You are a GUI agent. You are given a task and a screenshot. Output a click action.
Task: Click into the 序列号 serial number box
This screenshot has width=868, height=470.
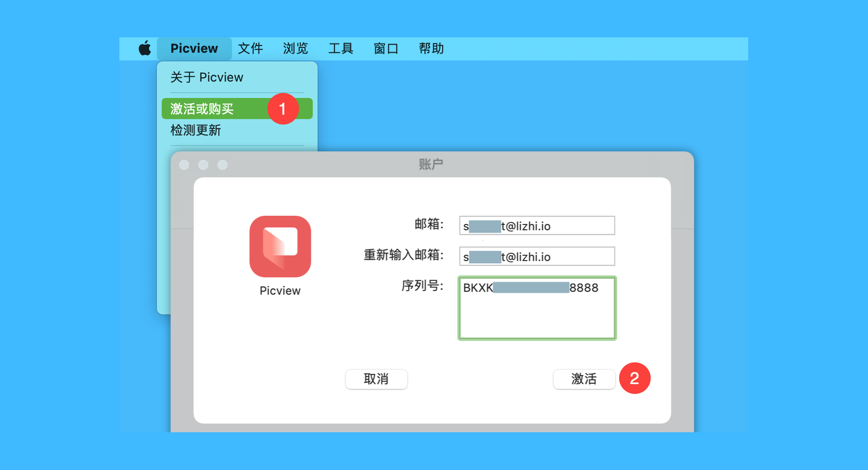pos(537,308)
